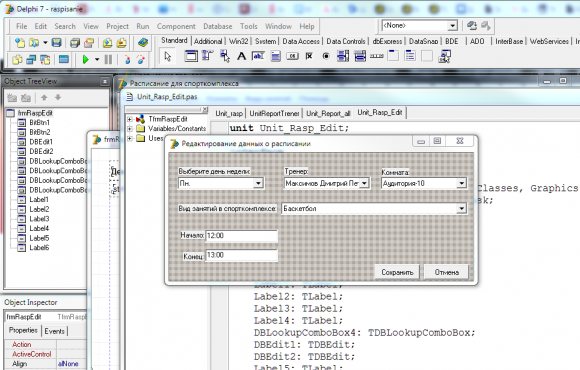Click the green Run arrow icon
Screen dimensions: 580x370
pos(85,59)
